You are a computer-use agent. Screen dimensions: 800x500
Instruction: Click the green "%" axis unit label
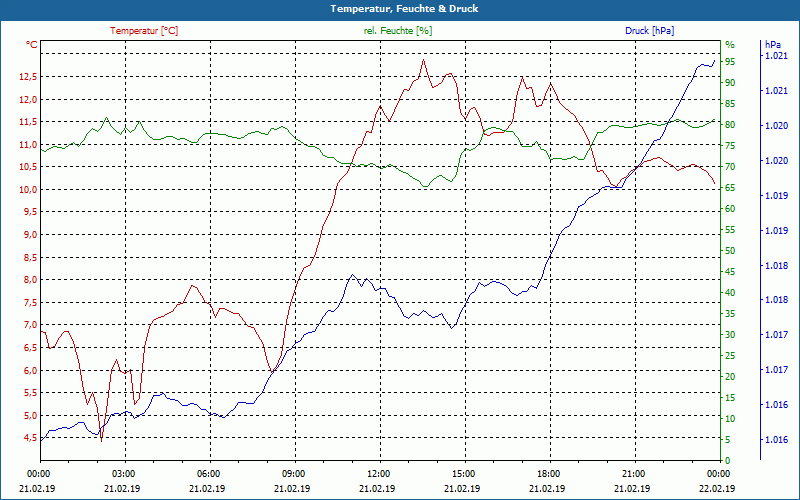[730, 44]
